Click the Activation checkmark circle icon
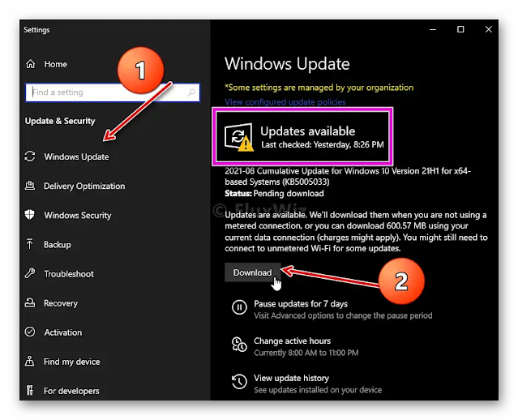518x420 pixels. pyautogui.click(x=30, y=332)
